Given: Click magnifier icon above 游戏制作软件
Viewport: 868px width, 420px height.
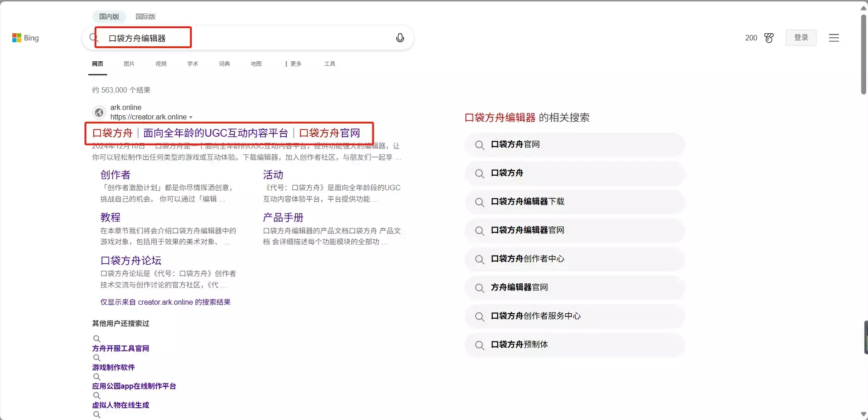Looking at the screenshot, I should click(x=96, y=358).
